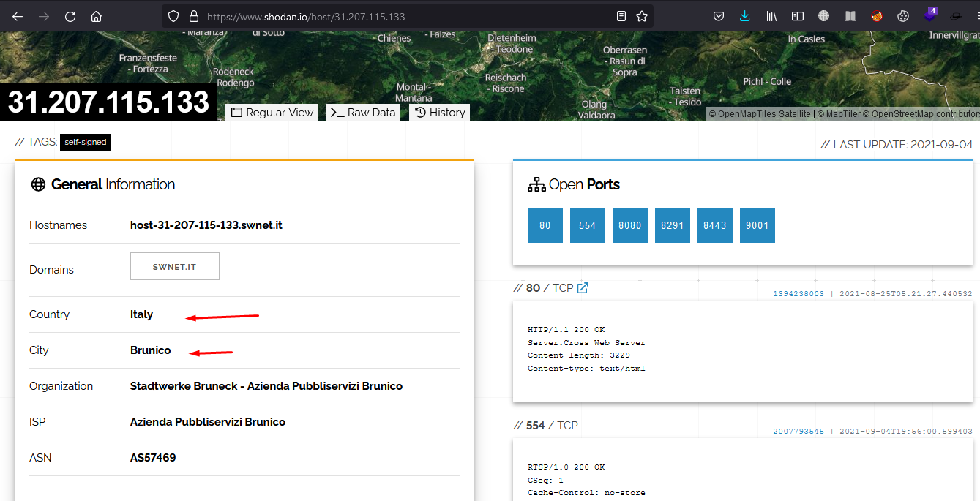Select open port 8443 box
This screenshot has height=501, width=980.
tap(714, 225)
